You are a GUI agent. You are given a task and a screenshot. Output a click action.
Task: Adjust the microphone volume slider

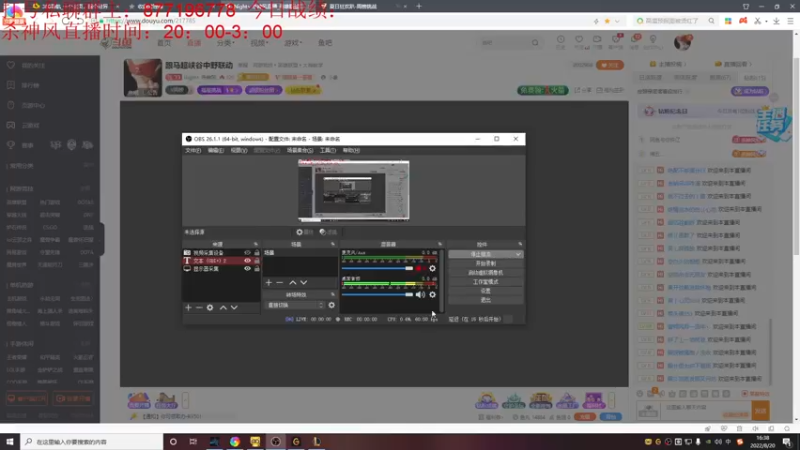click(378, 268)
